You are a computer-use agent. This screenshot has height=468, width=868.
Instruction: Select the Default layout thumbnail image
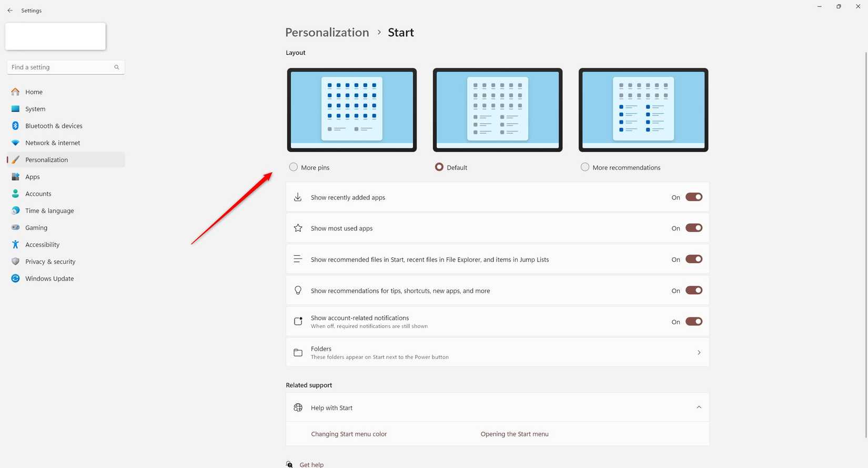tap(497, 109)
